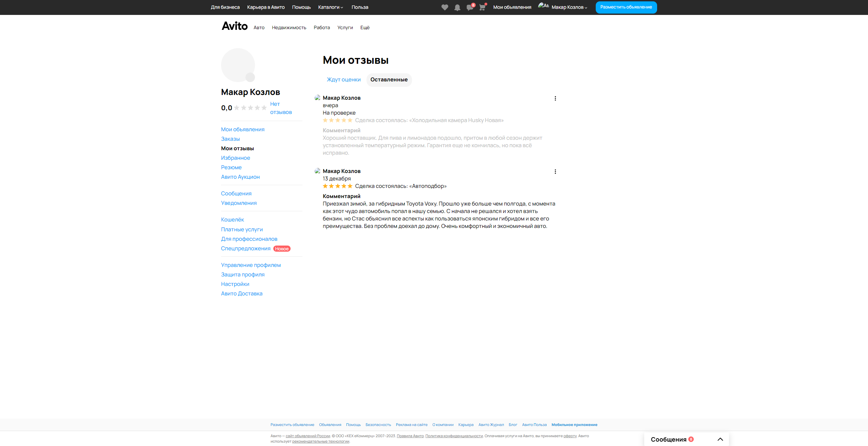
Task: Open the Ещё category menu
Action: (365, 27)
